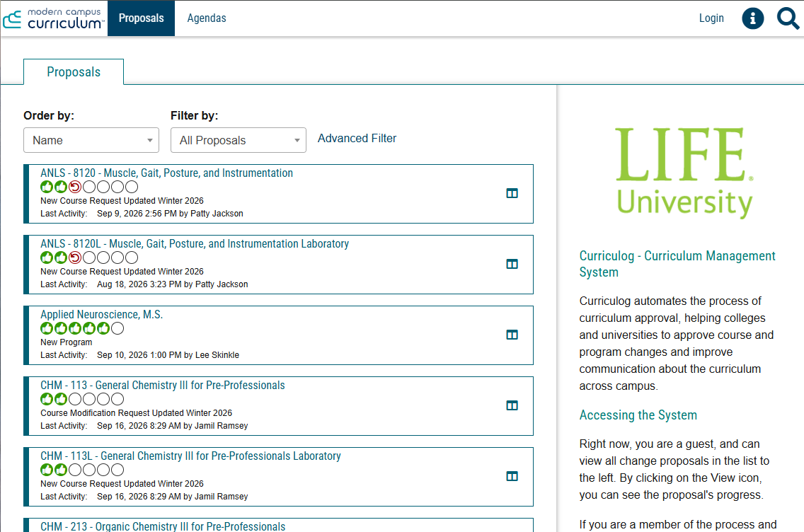Click 'Sep 9, 2026 2:56 PM by Patty Jackson' text

tap(171, 214)
